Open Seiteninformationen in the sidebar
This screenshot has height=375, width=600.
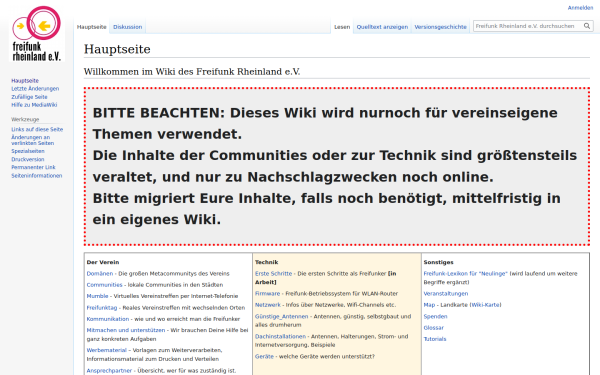point(36,176)
